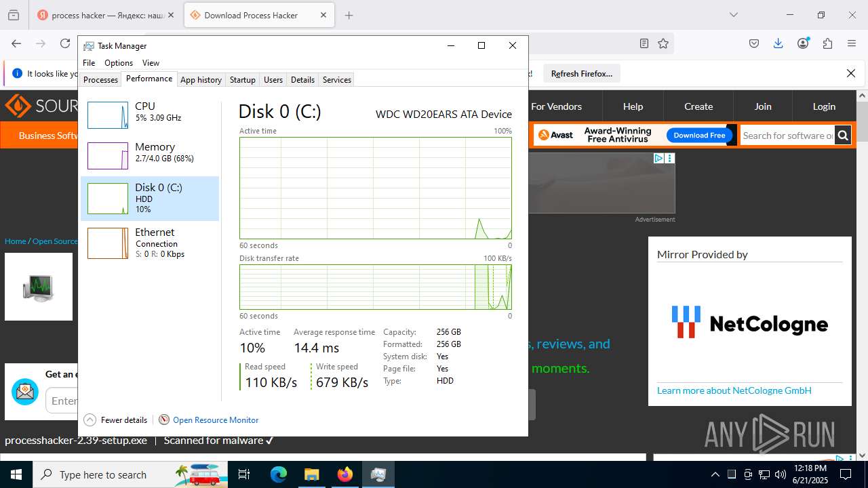Click the Home breadcrumb link
Screen dimensions: 868x488
pyautogui.click(x=16, y=241)
